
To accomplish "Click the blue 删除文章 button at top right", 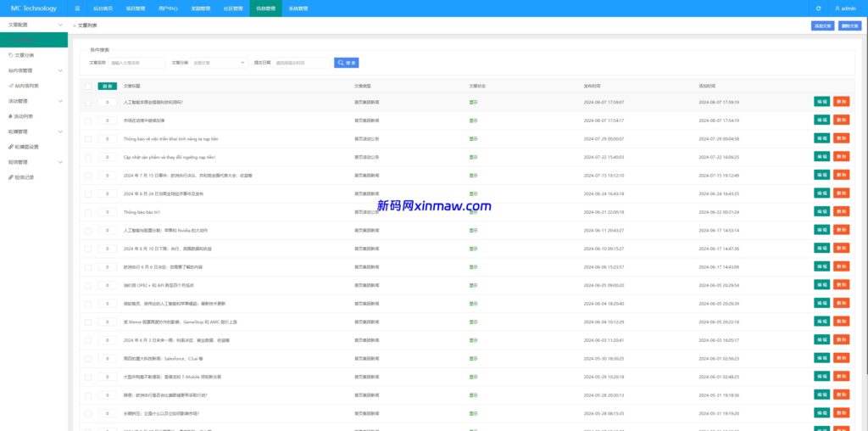I will point(849,25).
